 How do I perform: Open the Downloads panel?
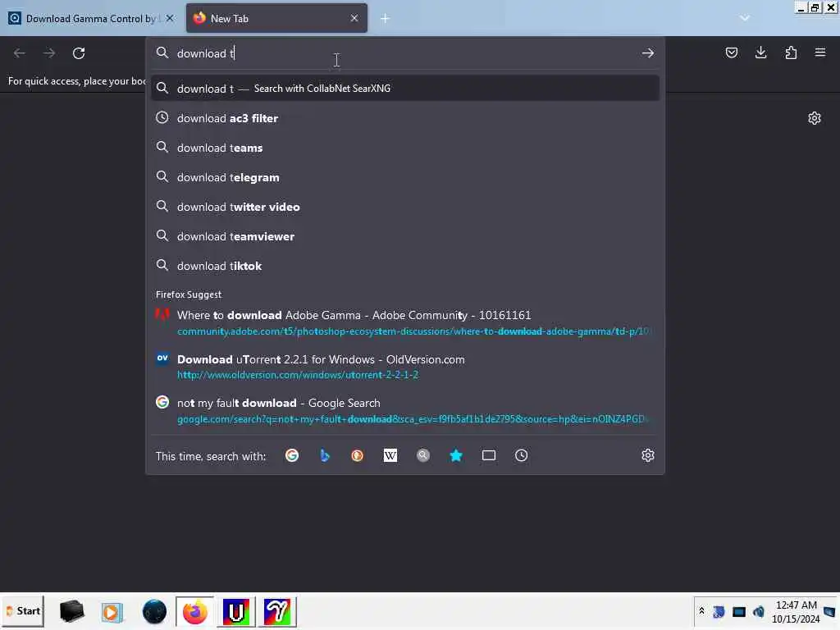(760, 52)
